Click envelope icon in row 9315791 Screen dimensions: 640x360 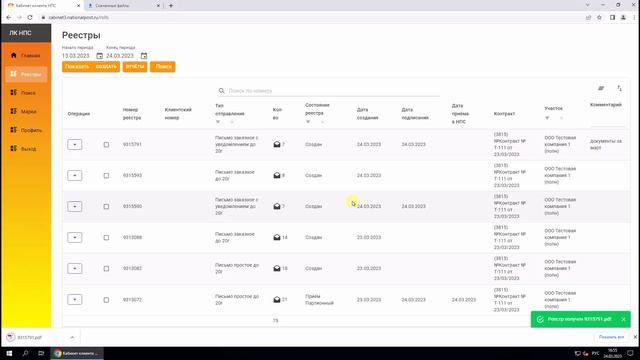click(277, 144)
